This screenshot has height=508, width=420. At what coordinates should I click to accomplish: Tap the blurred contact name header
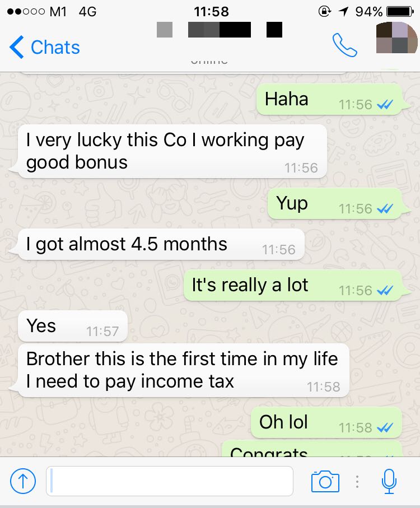pyautogui.click(x=219, y=30)
